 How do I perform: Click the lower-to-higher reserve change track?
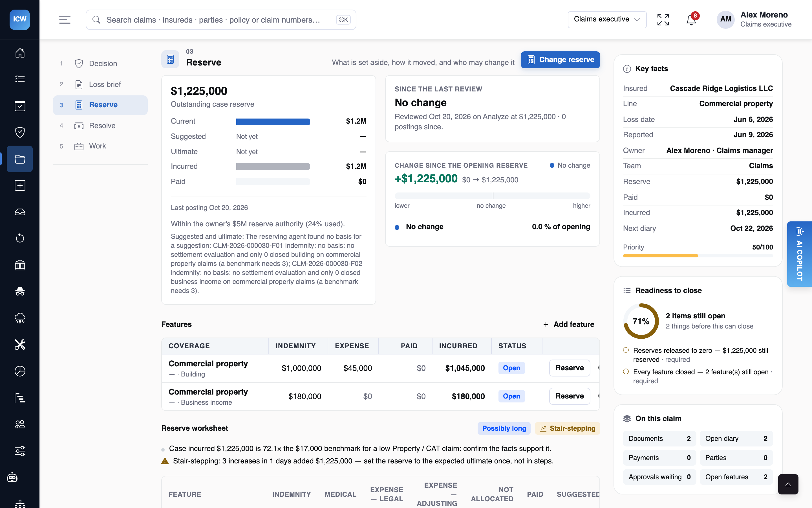(x=492, y=196)
